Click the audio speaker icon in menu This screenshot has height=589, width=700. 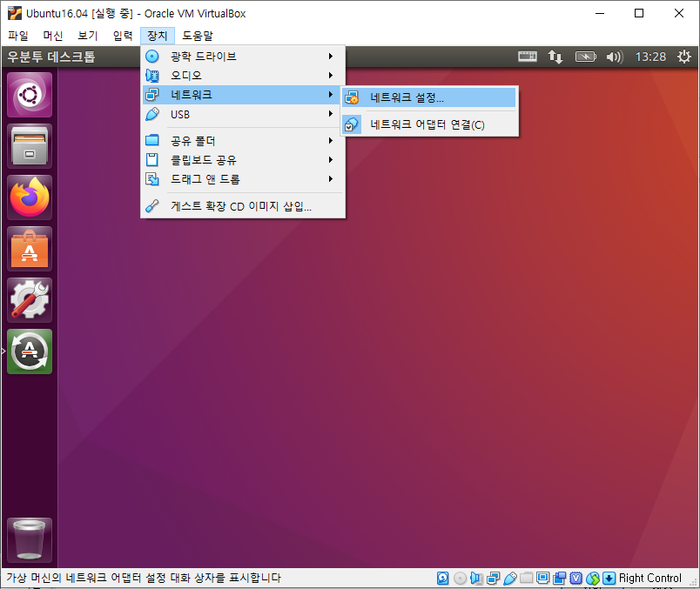point(152,76)
